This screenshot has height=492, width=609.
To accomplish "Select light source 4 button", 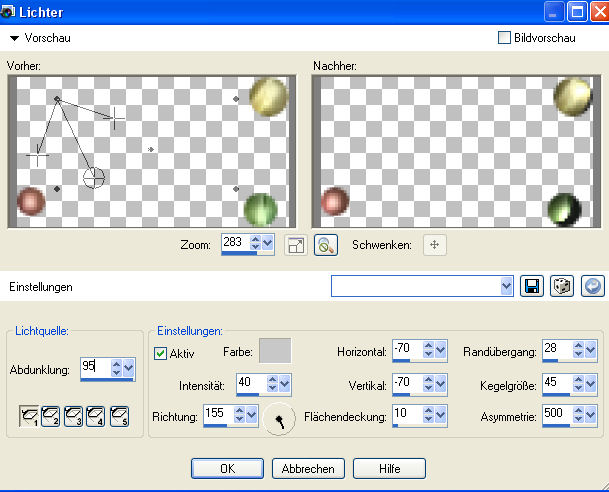I will coord(96,414).
